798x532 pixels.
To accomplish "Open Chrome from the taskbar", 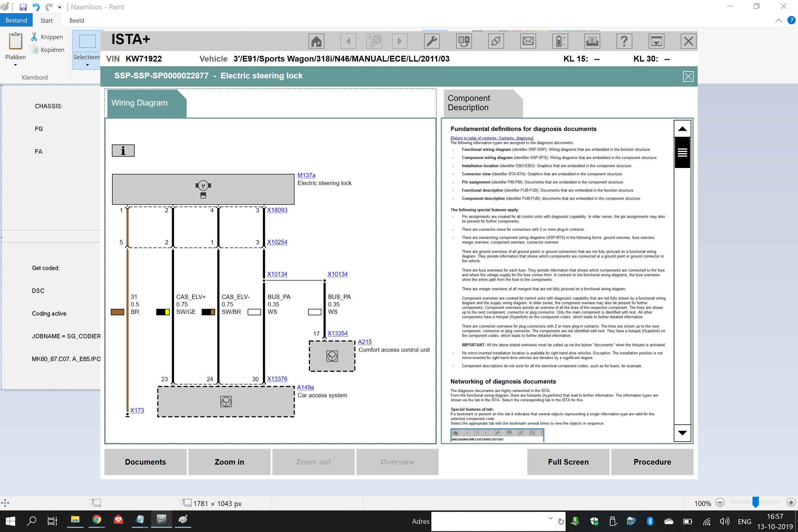I will pyautogui.click(x=97, y=520).
